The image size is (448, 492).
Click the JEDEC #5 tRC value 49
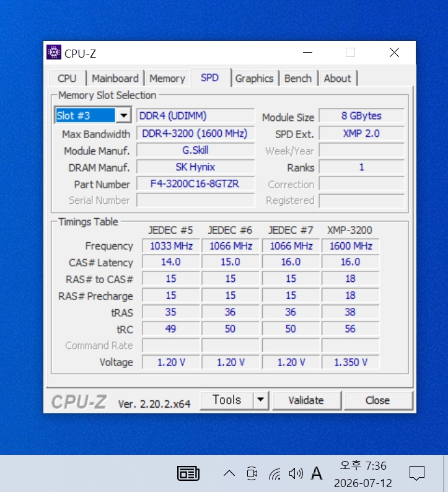(x=171, y=329)
